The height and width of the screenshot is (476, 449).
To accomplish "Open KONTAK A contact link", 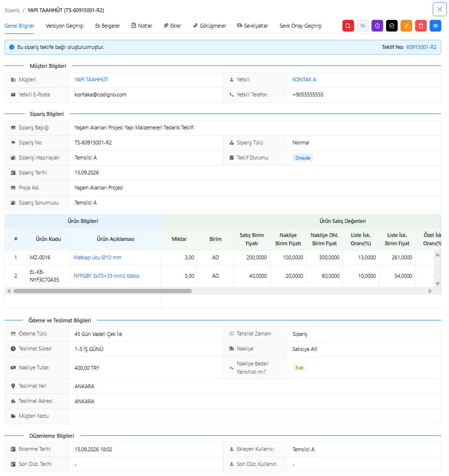I will (304, 79).
